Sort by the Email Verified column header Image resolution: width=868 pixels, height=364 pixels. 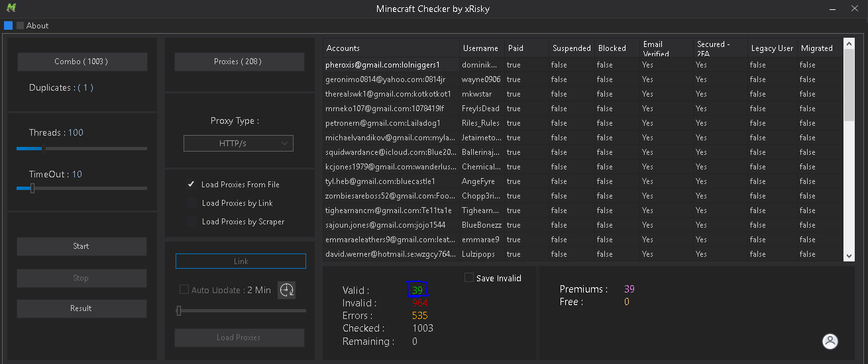(x=667, y=48)
